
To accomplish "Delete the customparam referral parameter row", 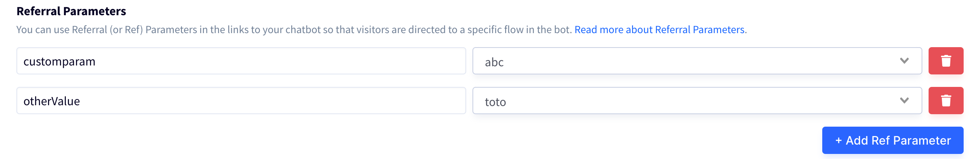I will [x=946, y=61].
